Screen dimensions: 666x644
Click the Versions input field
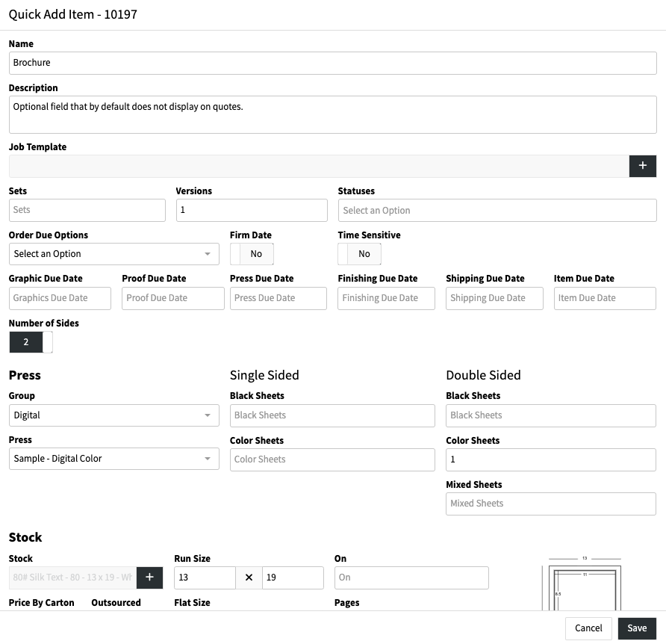pos(252,210)
